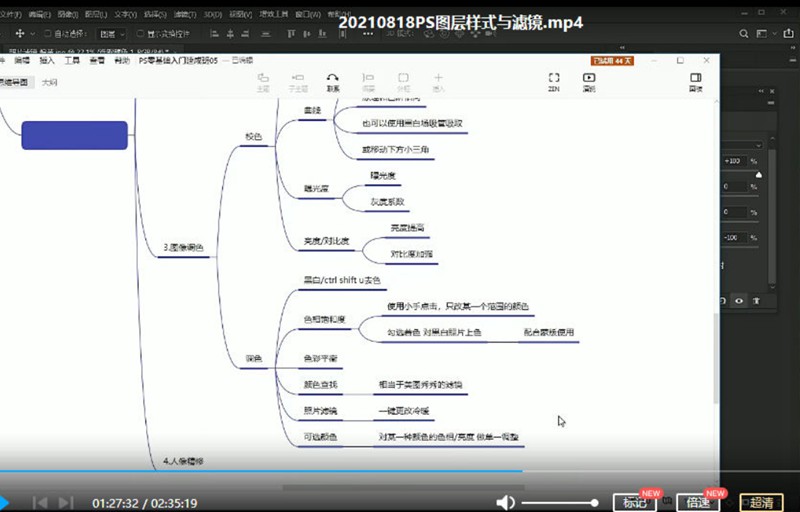Click XMind's vertical scrollbar
This screenshot has width=800, height=512.
pyautogui.click(x=716, y=357)
